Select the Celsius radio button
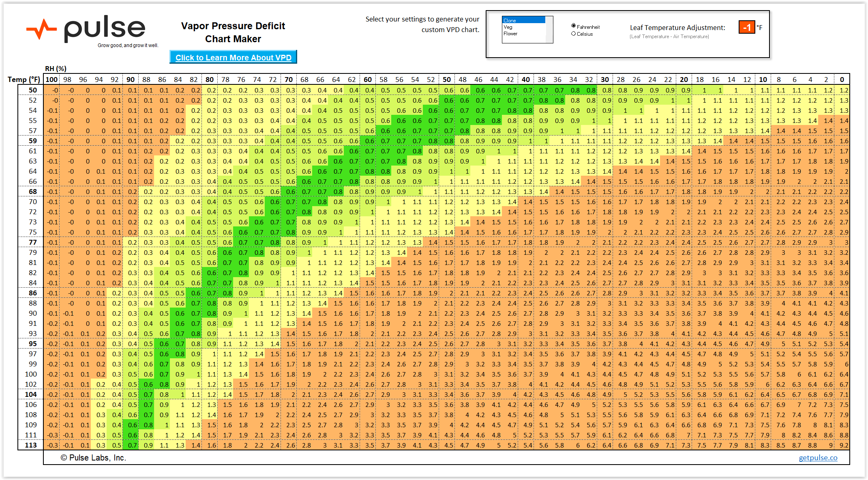The width and height of the screenshot is (868, 480). tap(574, 34)
